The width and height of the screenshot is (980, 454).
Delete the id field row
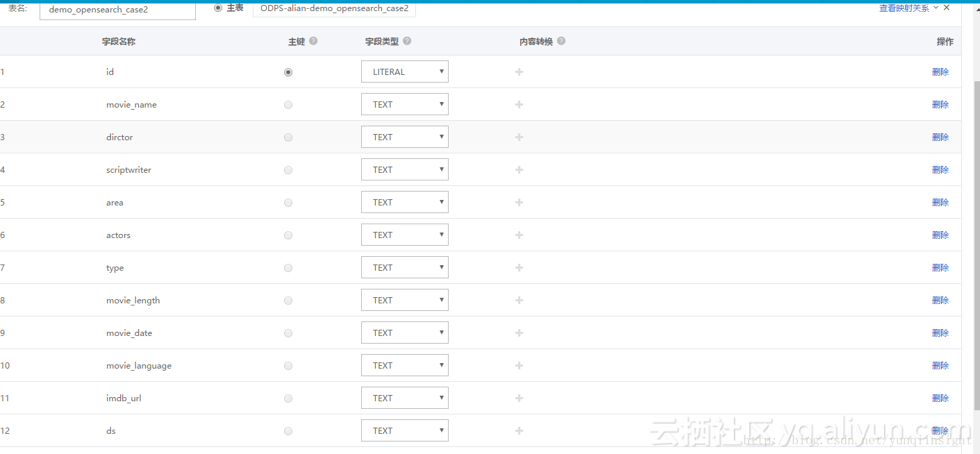click(x=940, y=72)
